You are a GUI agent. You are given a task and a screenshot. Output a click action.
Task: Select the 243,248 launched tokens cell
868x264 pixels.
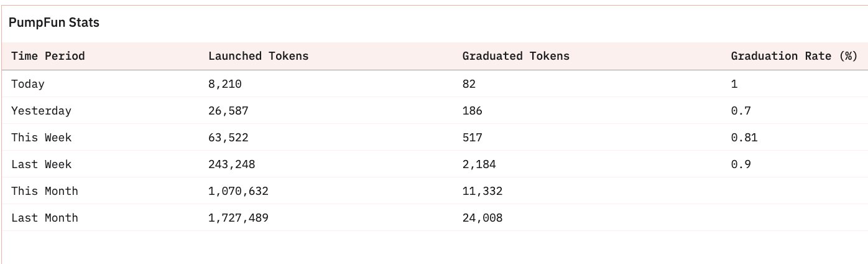point(232,164)
